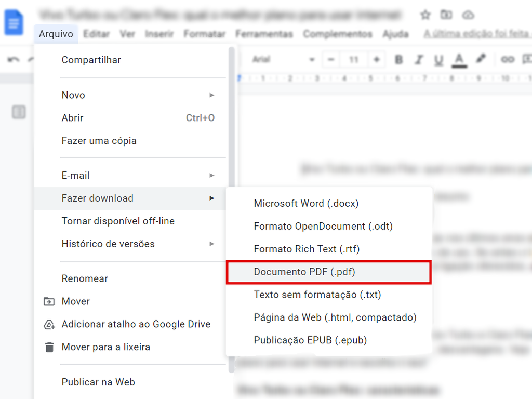Click the trash bin icon
Image resolution: width=532 pixels, height=399 pixels.
point(49,347)
